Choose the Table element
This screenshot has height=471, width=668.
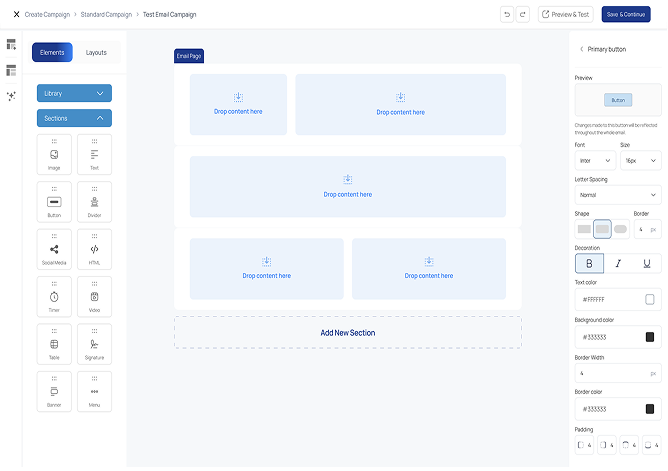coord(54,345)
